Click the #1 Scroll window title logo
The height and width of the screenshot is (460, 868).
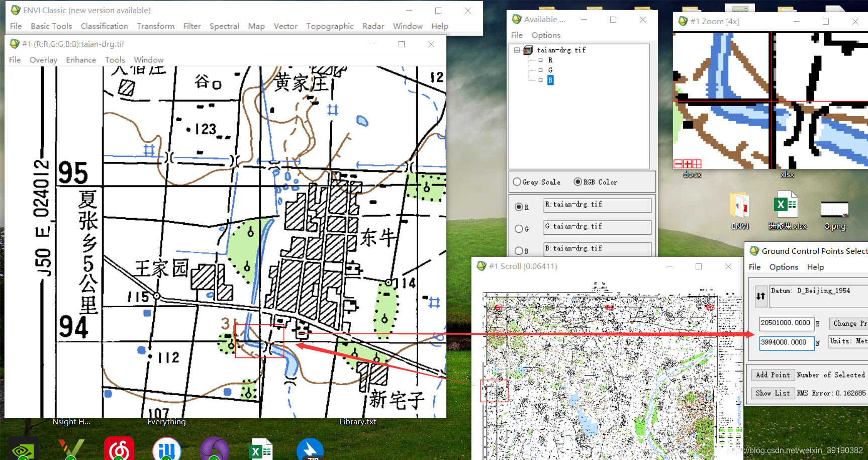[481, 266]
